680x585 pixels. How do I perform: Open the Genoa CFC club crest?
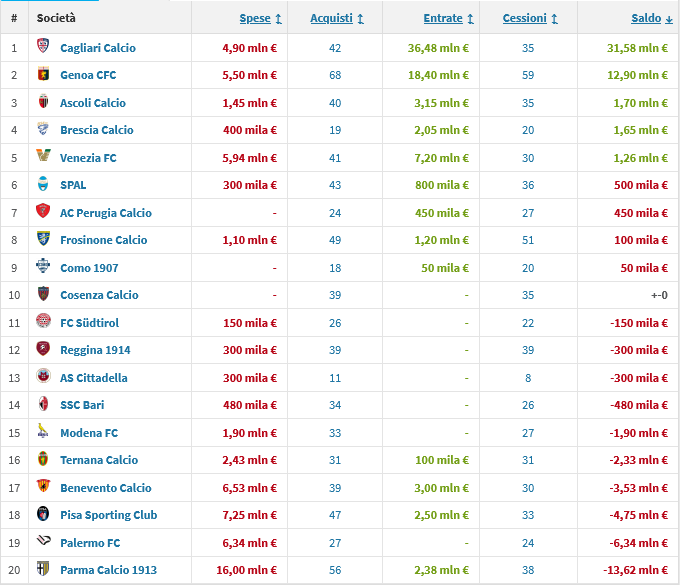tap(43, 74)
